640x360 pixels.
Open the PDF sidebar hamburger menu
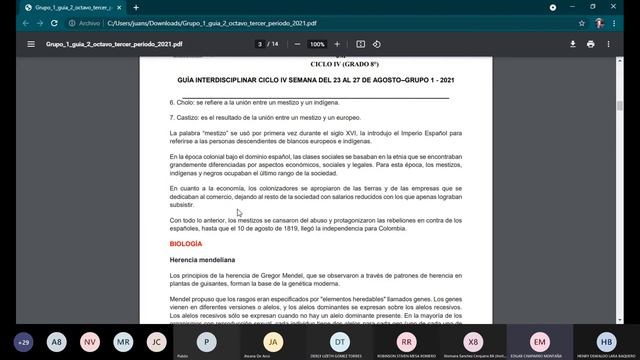[31, 44]
